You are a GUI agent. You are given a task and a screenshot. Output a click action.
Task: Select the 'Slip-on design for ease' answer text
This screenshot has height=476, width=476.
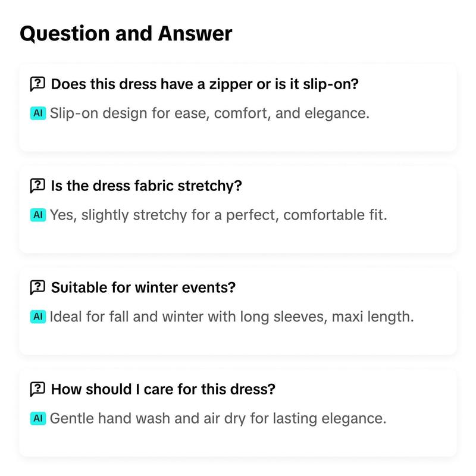209,114
